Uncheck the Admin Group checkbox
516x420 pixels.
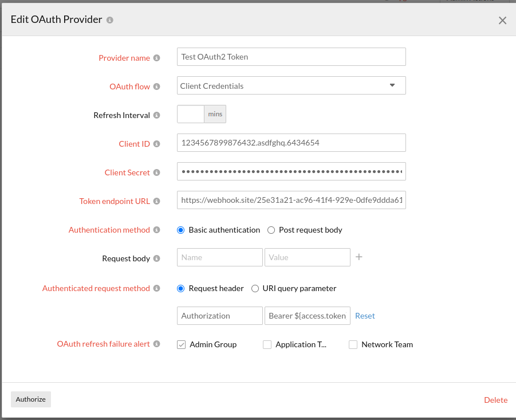pos(182,344)
